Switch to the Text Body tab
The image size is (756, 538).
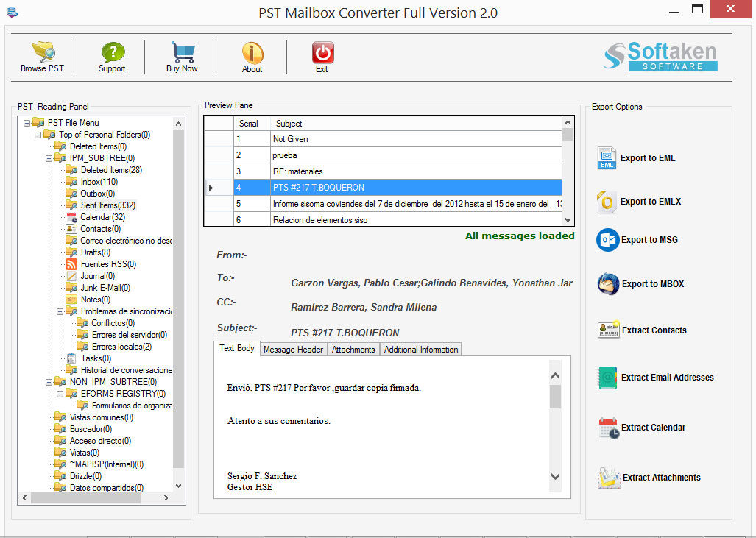tap(237, 349)
